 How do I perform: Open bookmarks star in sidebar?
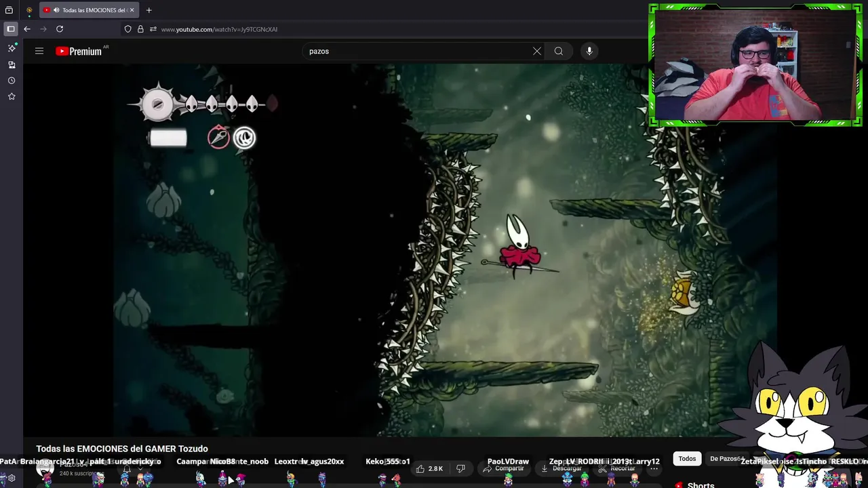tap(12, 97)
